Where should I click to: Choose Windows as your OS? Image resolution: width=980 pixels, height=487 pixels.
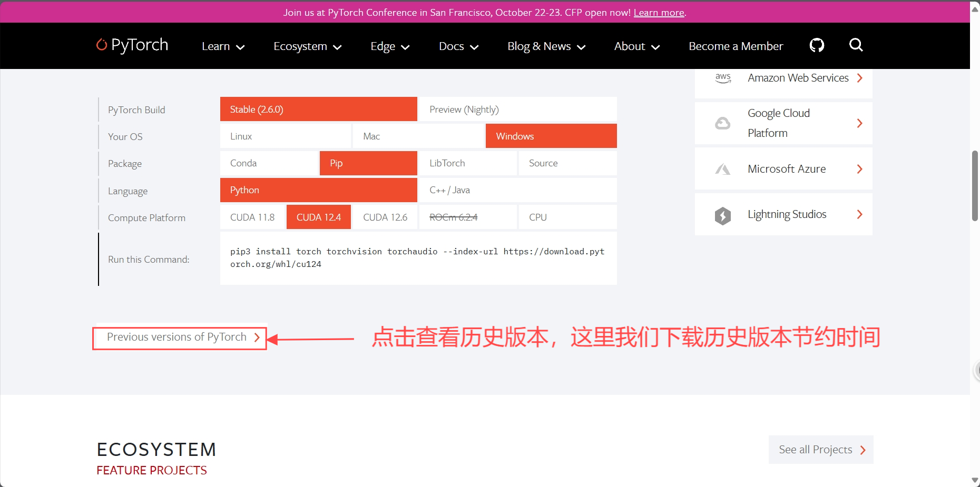click(x=551, y=136)
